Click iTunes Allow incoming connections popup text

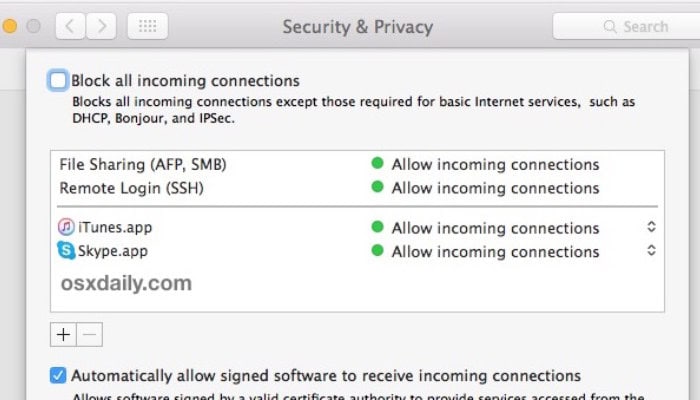coord(495,228)
